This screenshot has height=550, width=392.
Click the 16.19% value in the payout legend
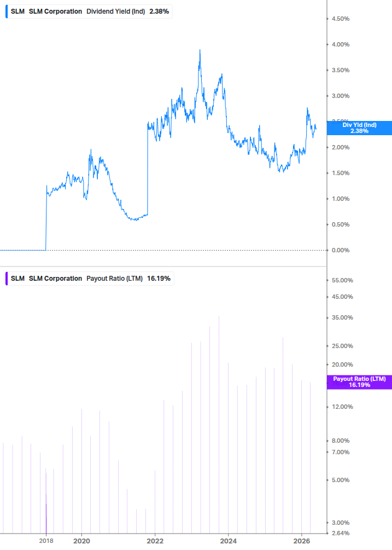point(159,279)
